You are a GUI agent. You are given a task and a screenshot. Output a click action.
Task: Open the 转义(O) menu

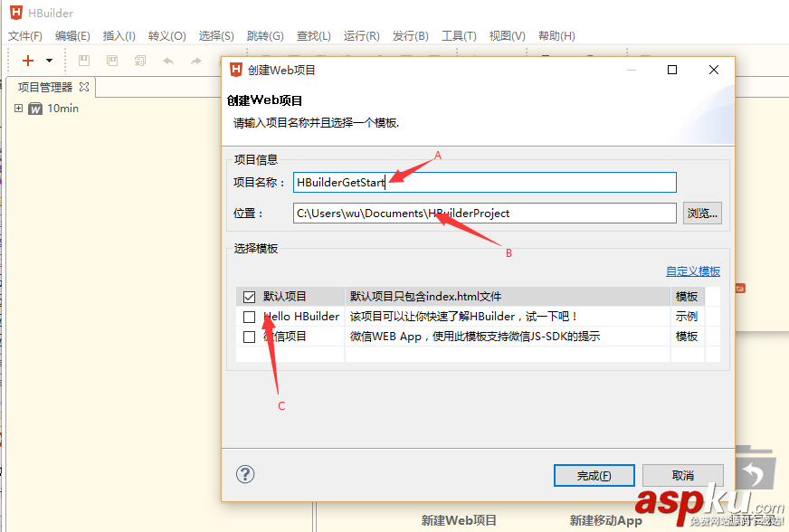click(x=167, y=35)
